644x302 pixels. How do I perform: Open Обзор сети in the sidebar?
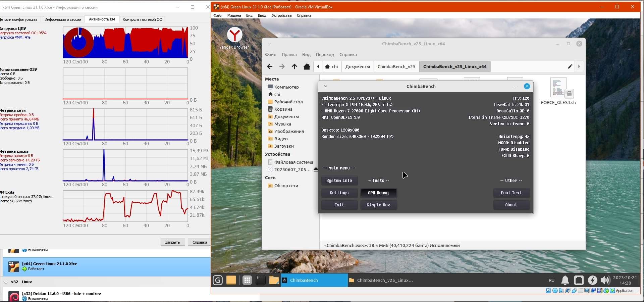[x=286, y=186]
